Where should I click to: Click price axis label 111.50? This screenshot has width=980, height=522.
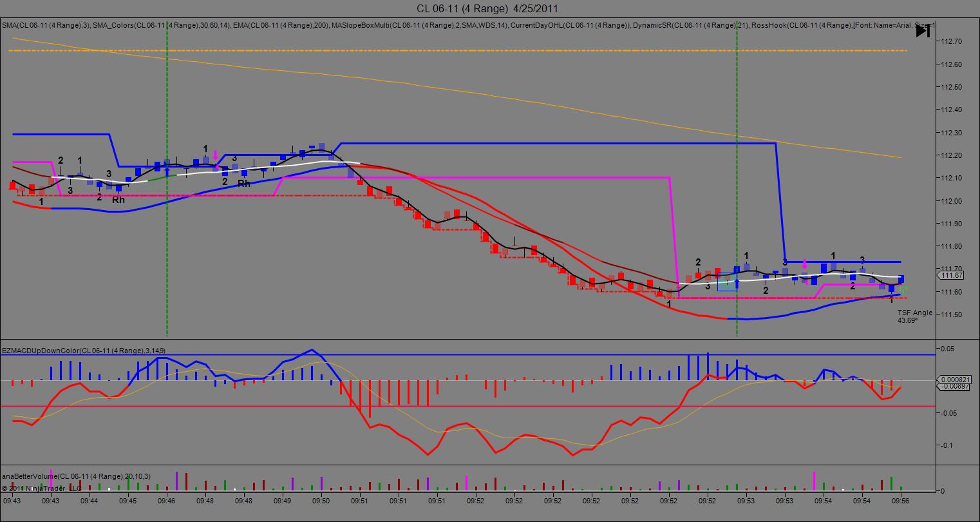point(951,314)
